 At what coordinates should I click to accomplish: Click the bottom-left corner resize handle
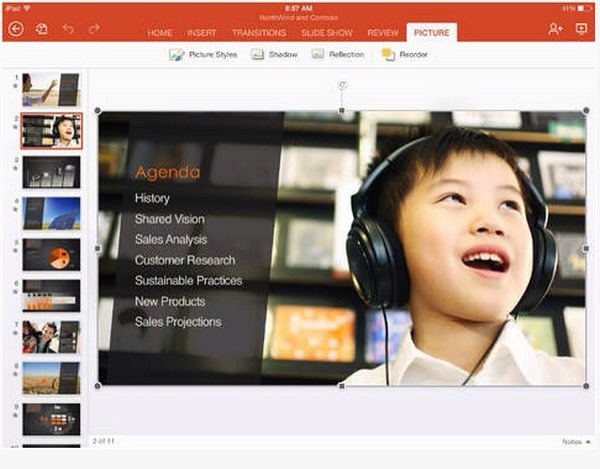point(98,386)
